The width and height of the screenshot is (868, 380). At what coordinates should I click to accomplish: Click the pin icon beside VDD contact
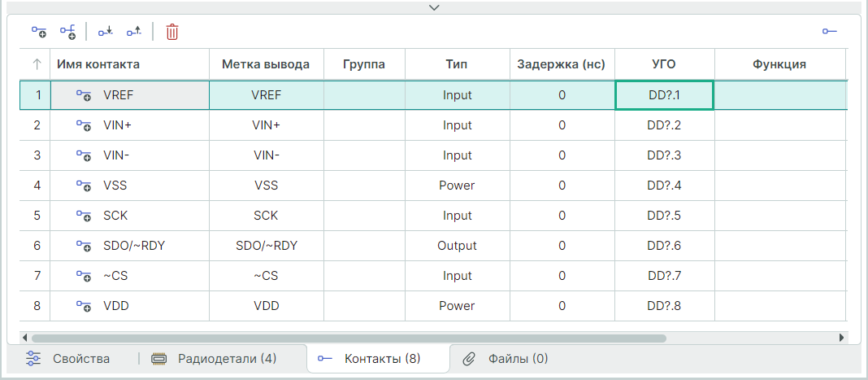(84, 306)
